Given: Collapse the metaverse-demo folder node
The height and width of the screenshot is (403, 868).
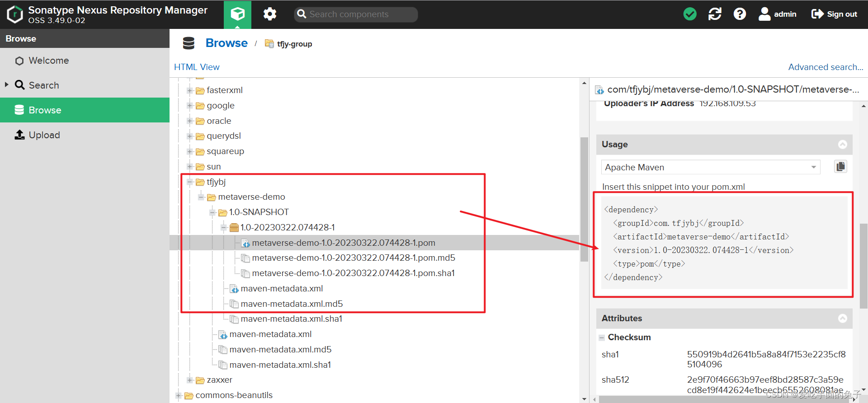Looking at the screenshot, I should [x=201, y=197].
